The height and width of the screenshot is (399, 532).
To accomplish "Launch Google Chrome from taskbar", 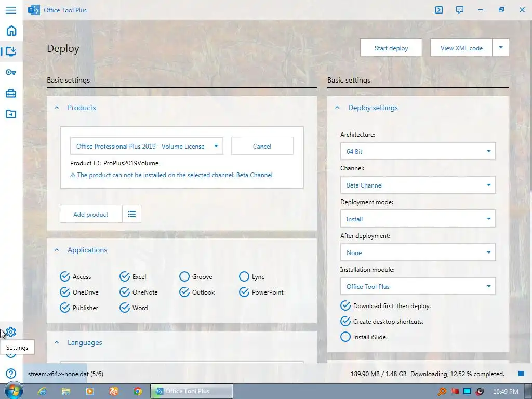I will (x=137, y=391).
